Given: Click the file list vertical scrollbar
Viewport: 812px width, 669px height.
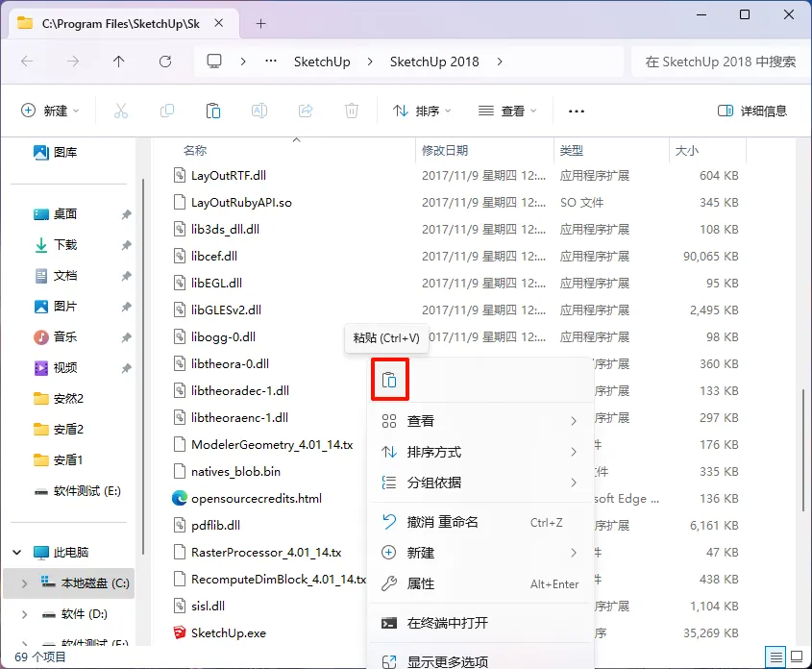Looking at the screenshot, I should (x=803, y=451).
